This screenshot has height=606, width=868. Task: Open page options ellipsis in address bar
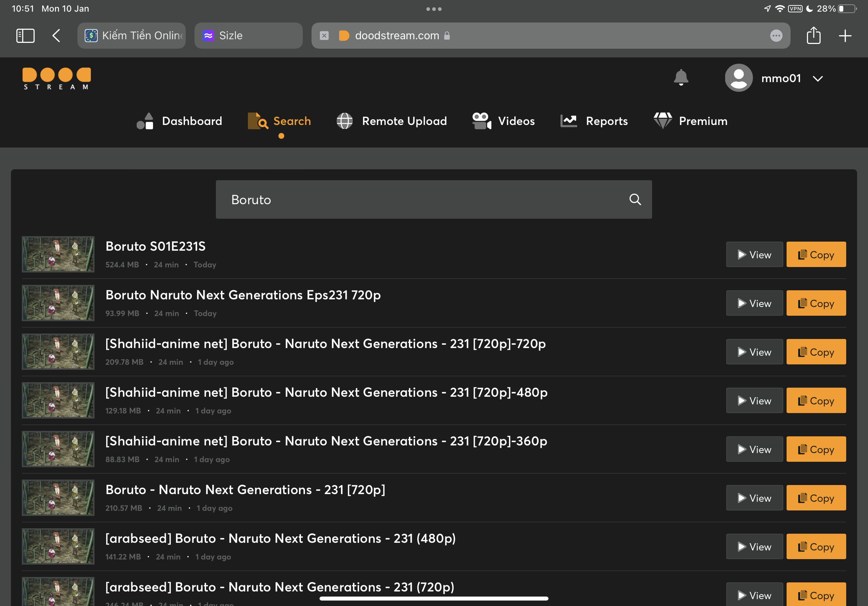point(776,36)
